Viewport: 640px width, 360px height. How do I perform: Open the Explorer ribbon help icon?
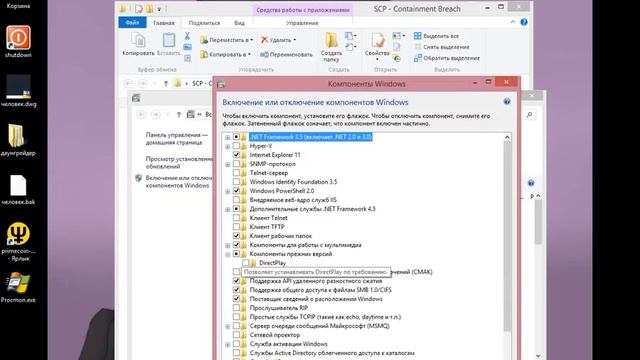pos(524,22)
